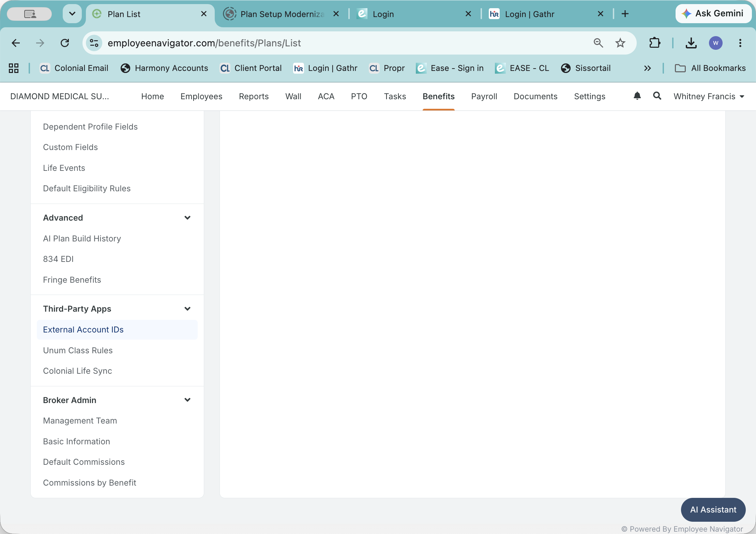Open Default Eligibility Rules
Image resolution: width=756 pixels, height=534 pixels.
(87, 189)
